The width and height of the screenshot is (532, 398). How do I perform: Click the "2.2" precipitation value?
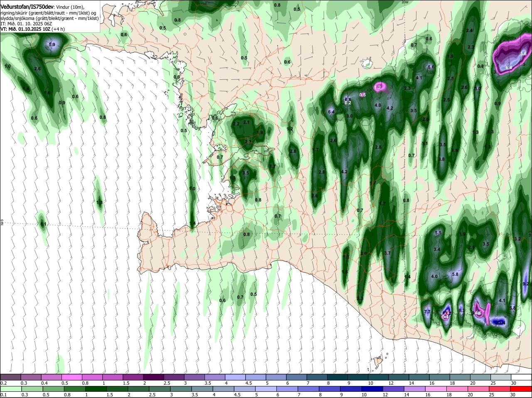236,124
